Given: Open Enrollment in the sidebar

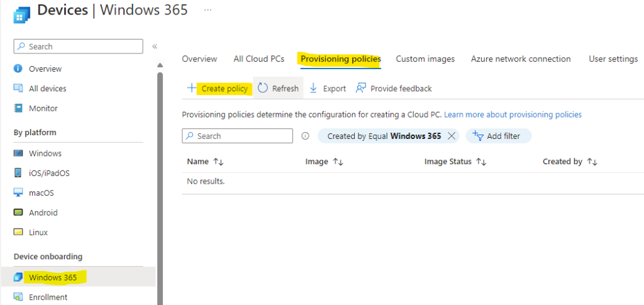Looking at the screenshot, I should coord(48,297).
